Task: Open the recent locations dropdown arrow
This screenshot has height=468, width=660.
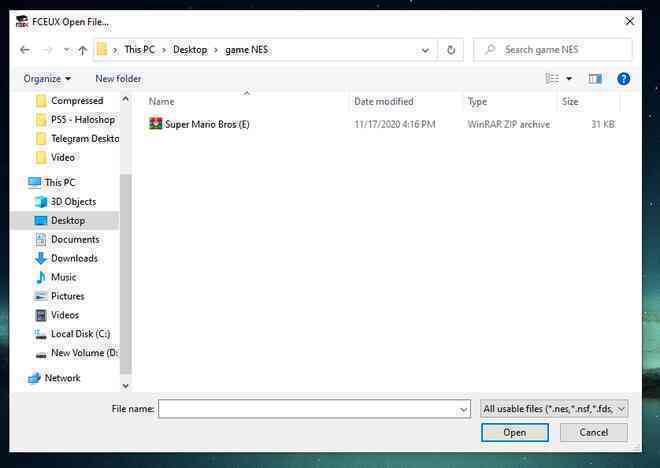Action: [67, 51]
